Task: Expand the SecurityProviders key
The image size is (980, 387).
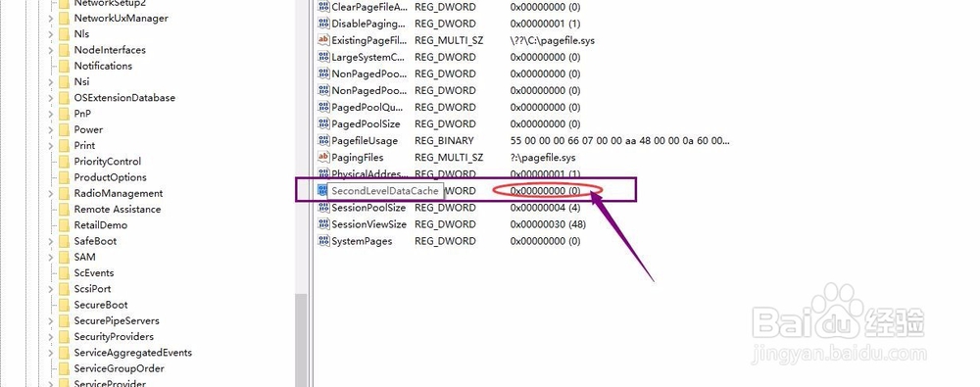Action: tap(51, 336)
